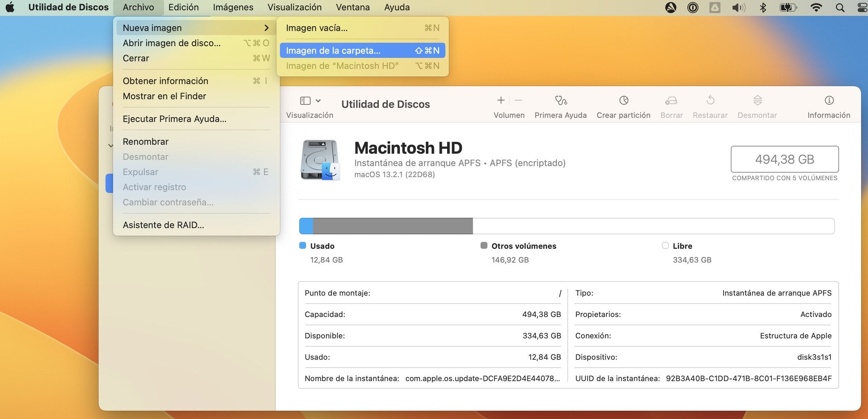Viewport: 868px width, 419px height.
Task: Open the Bluetooth status menu
Action: [763, 8]
